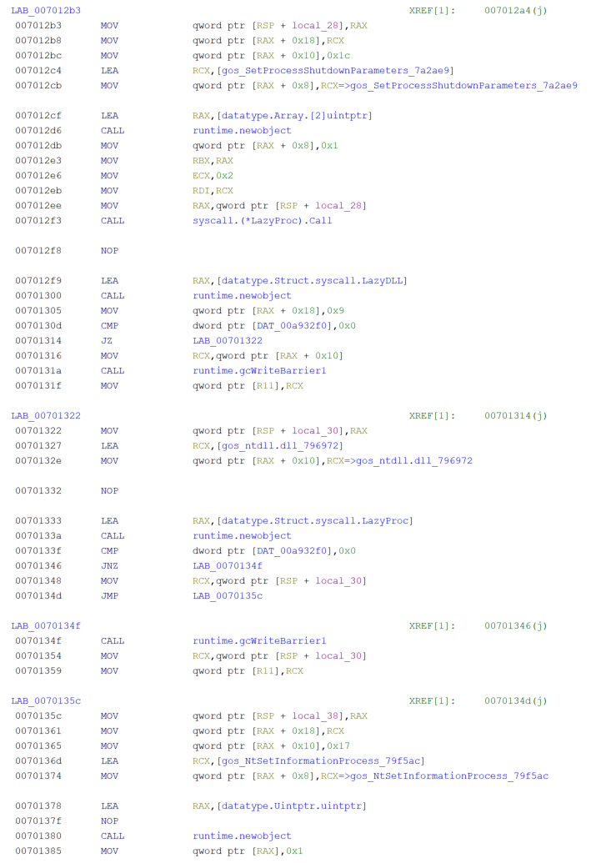Select label LAB_007012b3
This screenshot has height=863, width=616.
pyautogui.click(x=46, y=11)
